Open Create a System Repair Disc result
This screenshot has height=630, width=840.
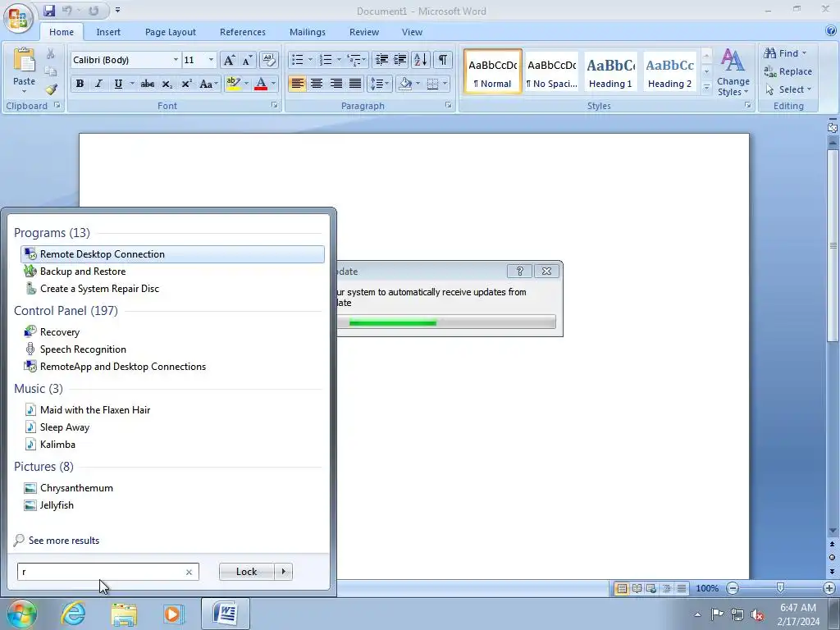172,288
